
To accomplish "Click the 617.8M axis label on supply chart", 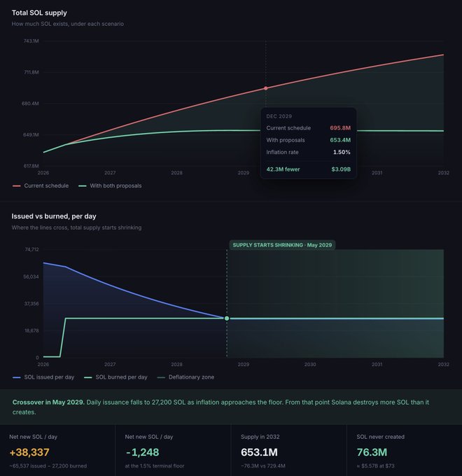I will (31, 166).
